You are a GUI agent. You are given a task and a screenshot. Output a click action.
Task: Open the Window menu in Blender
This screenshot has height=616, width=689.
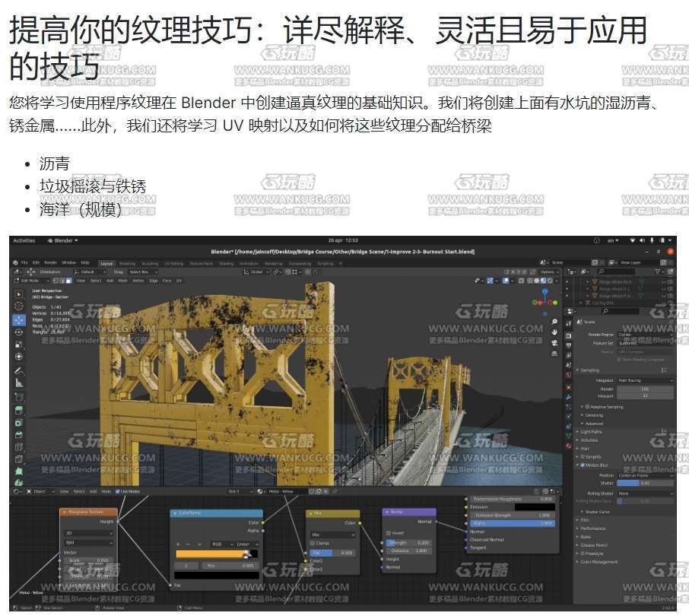(x=68, y=262)
